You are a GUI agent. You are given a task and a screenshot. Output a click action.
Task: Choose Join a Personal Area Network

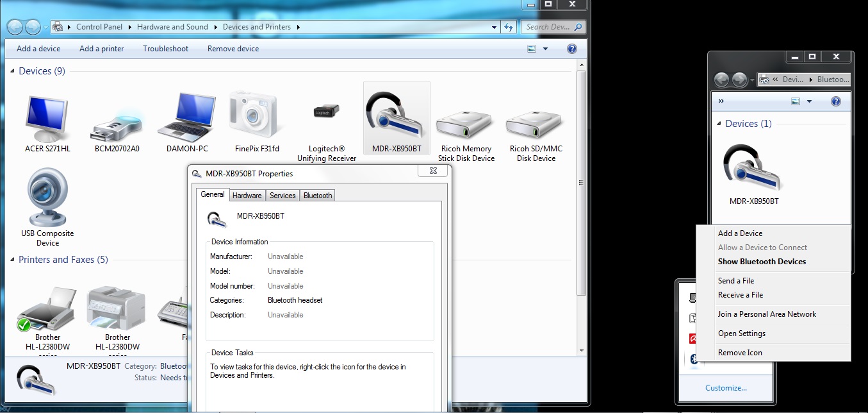(774, 314)
